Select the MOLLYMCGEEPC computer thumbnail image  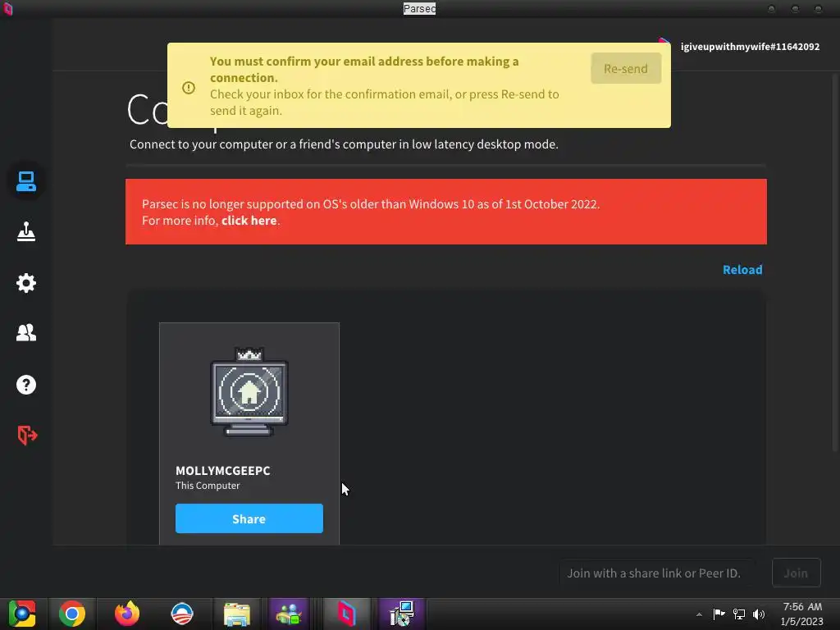pos(249,392)
